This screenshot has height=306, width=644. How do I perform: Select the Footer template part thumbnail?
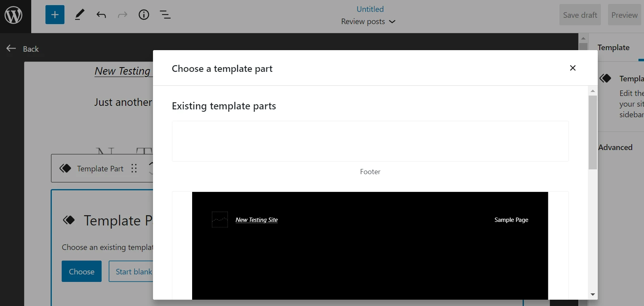(370, 141)
